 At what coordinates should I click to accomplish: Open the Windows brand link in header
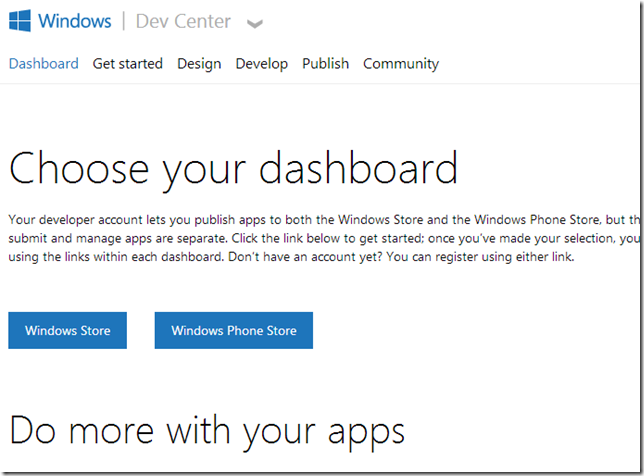coord(75,21)
